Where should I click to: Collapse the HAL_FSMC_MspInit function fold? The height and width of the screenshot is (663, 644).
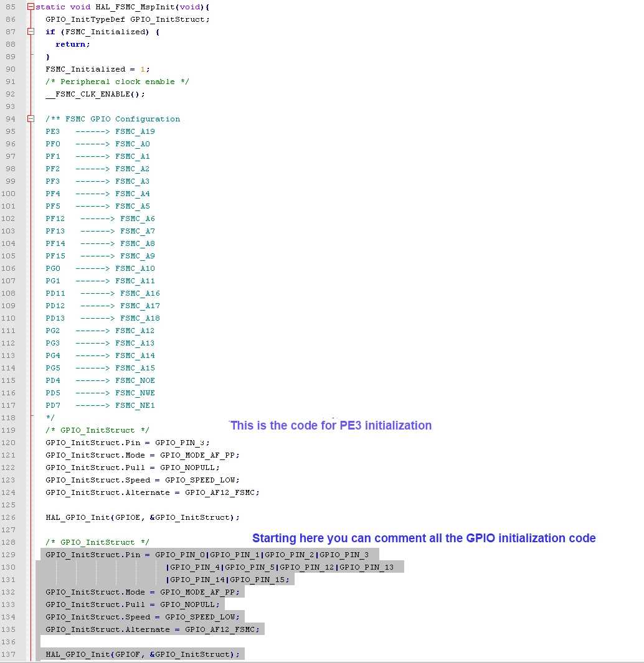click(31, 7)
